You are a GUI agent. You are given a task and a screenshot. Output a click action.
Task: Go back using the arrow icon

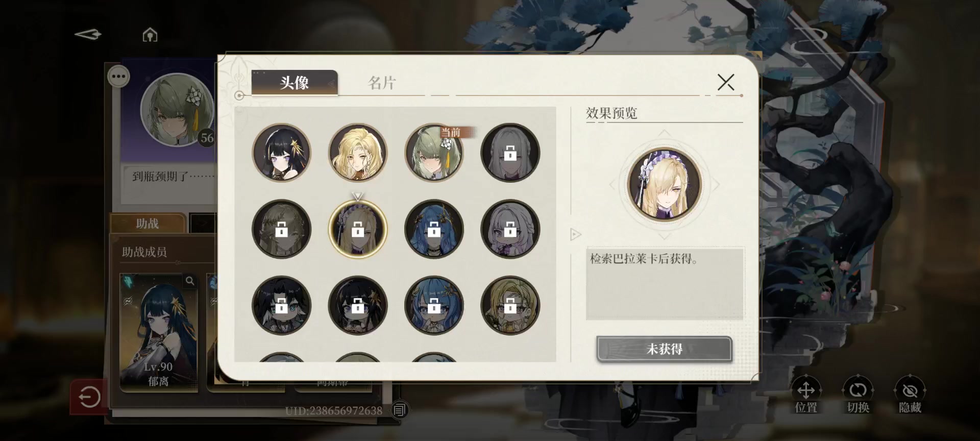pos(88,35)
